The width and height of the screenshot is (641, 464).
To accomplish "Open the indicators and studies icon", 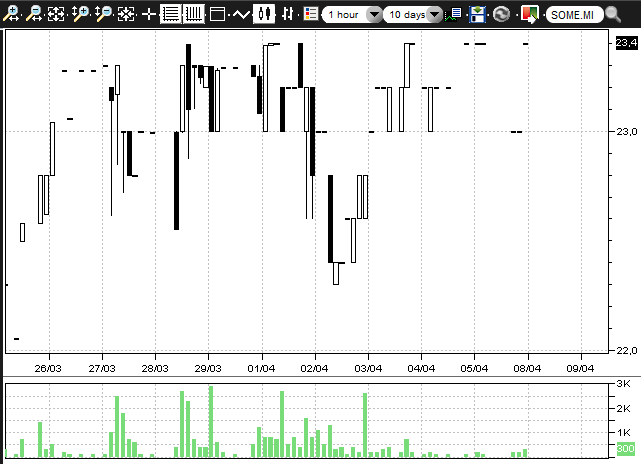I will (x=453, y=15).
